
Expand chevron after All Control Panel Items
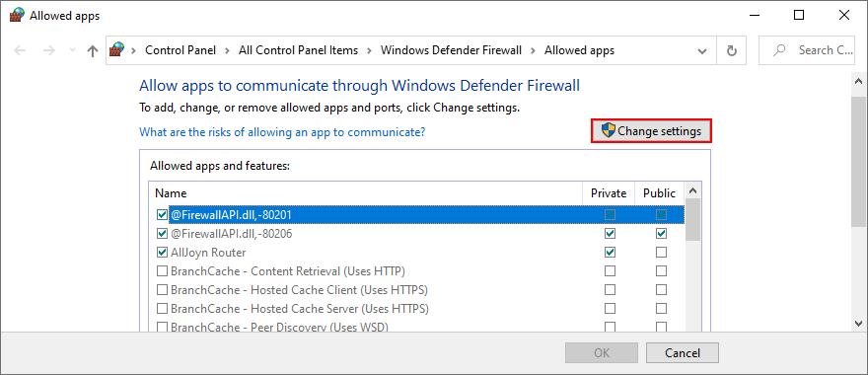coord(369,51)
